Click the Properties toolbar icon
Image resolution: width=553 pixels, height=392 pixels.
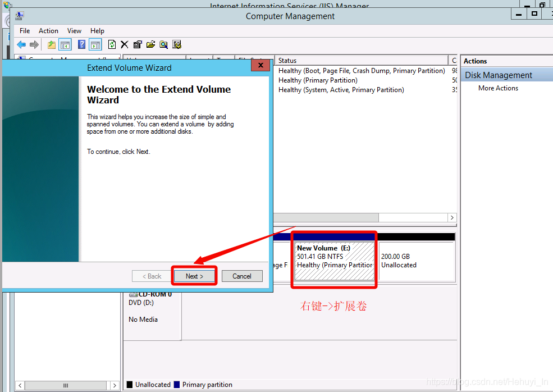tap(138, 44)
